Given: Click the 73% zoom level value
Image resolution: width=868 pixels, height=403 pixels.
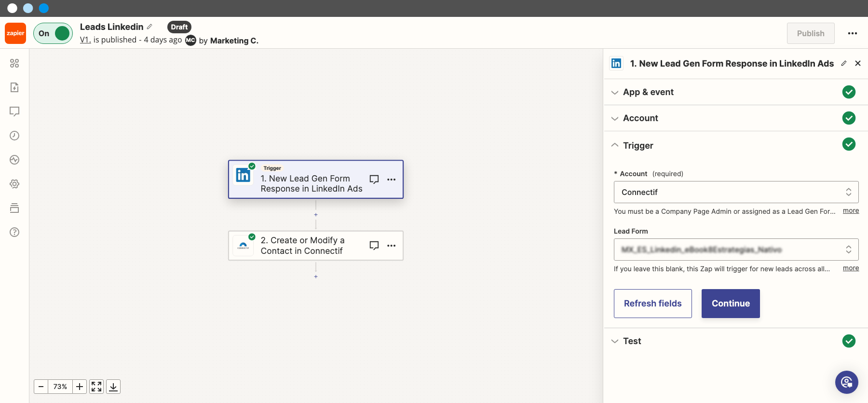Looking at the screenshot, I should pos(60,387).
